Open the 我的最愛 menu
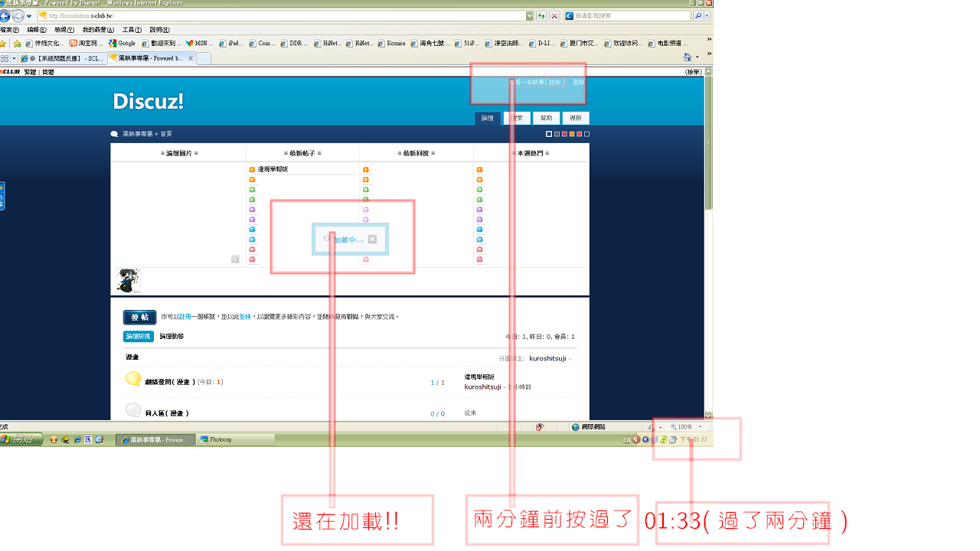The height and width of the screenshot is (551, 980). pos(98,30)
